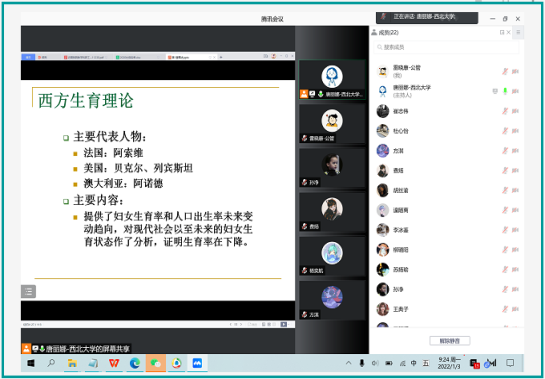Click the slide outline list icon
This screenshot has height=379, width=545.
[28, 291]
